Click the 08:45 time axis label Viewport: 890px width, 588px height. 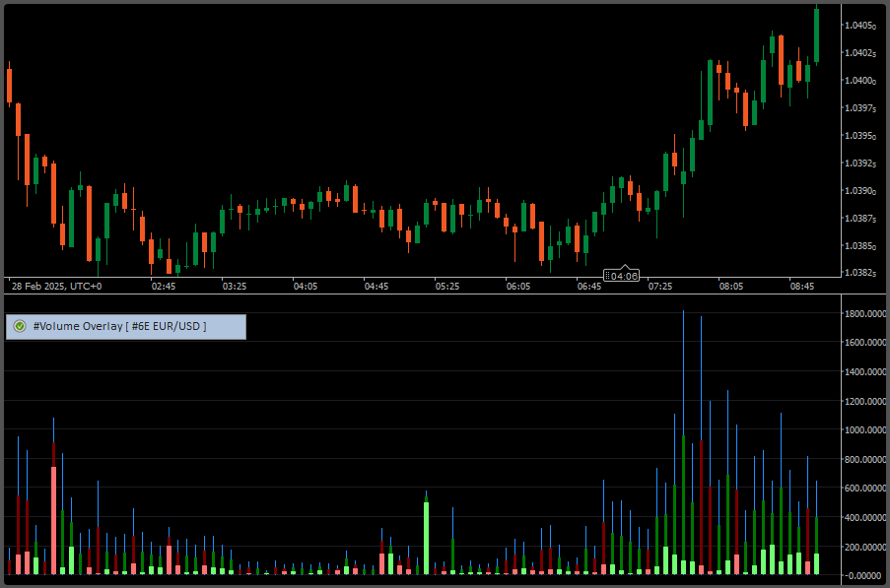[x=802, y=286]
